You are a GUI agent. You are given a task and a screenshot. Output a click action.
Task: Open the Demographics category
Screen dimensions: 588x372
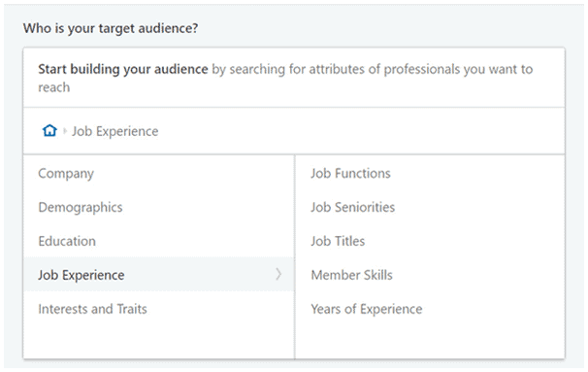pyautogui.click(x=158, y=207)
